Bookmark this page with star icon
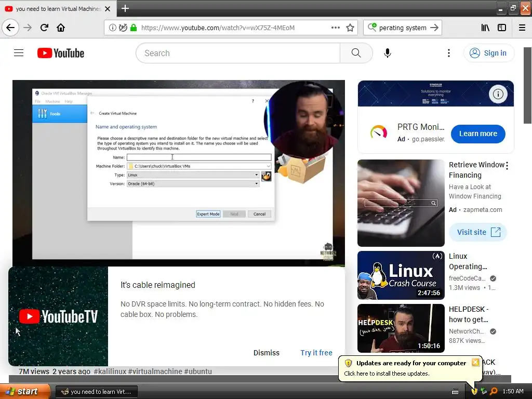The width and height of the screenshot is (532, 399). 350,28
